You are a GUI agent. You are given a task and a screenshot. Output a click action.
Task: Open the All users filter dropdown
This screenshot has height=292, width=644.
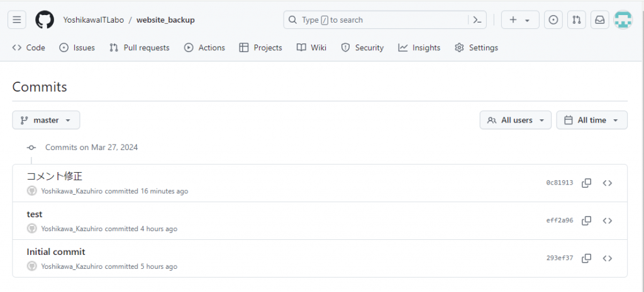point(515,120)
